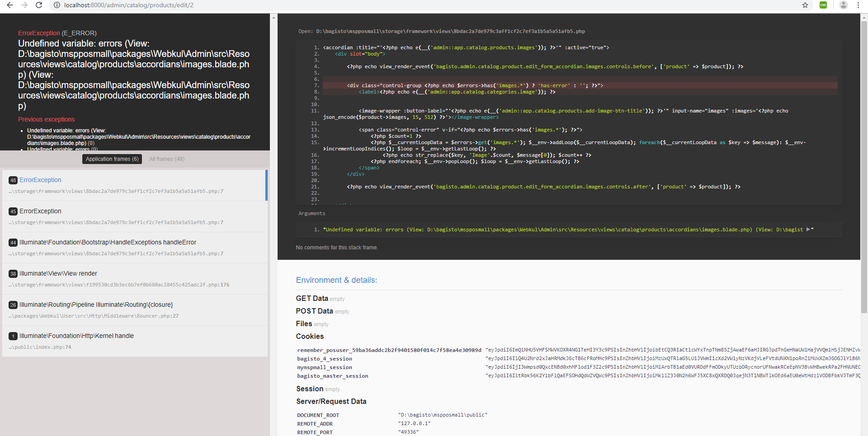Click the Bouncer.php:27 file path
This screenshot has width=868, height=436.
94,316
